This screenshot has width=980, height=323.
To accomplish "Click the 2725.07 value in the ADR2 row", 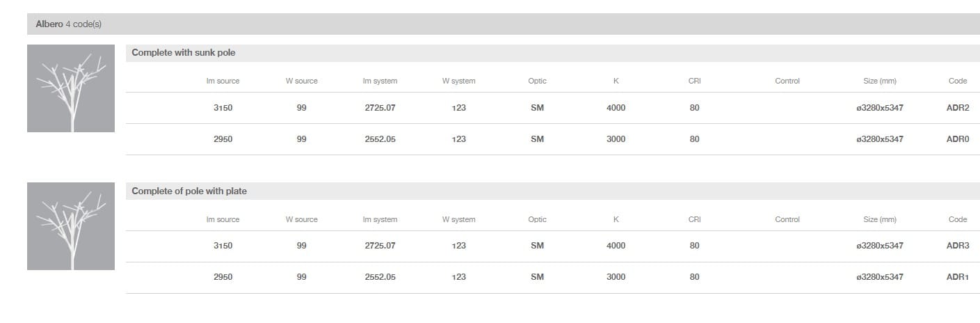I will coord(380,108).
